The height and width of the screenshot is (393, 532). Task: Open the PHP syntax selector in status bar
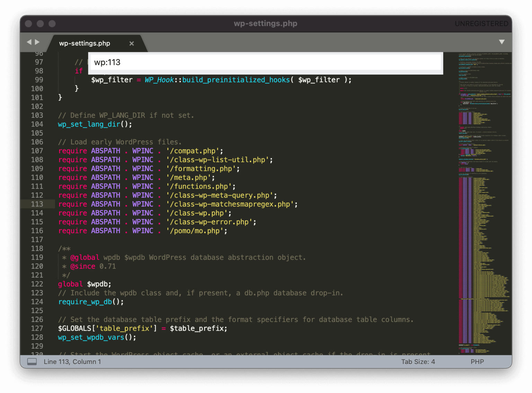coord(477,361)
